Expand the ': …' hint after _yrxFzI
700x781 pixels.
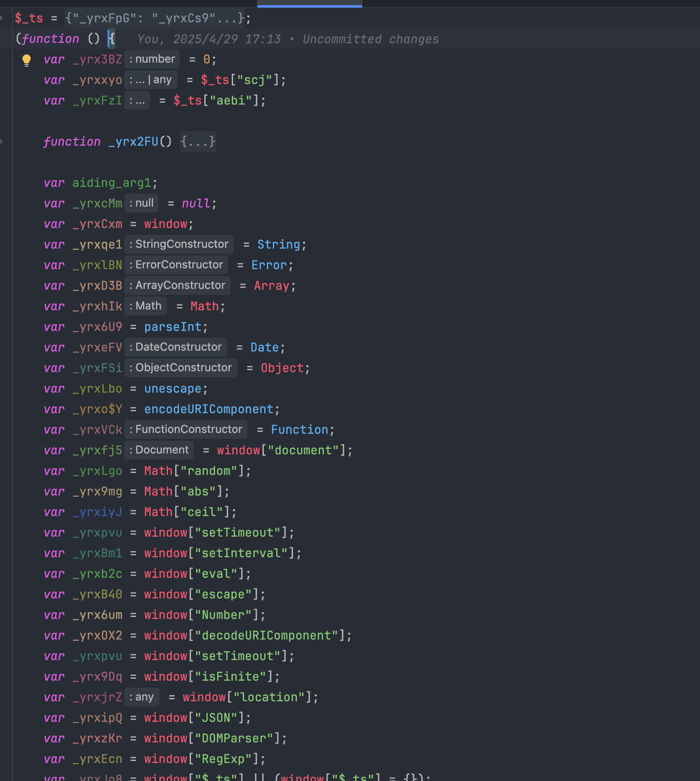[x=137, y=101]
